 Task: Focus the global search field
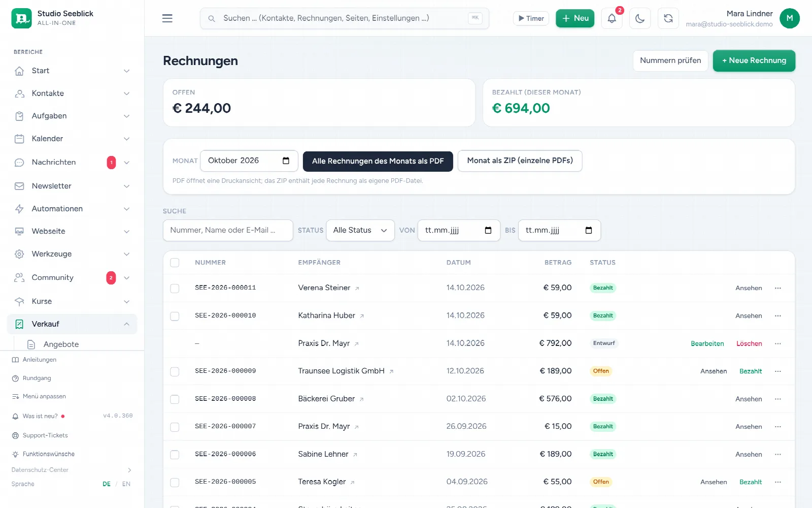(x=345, y=18)
